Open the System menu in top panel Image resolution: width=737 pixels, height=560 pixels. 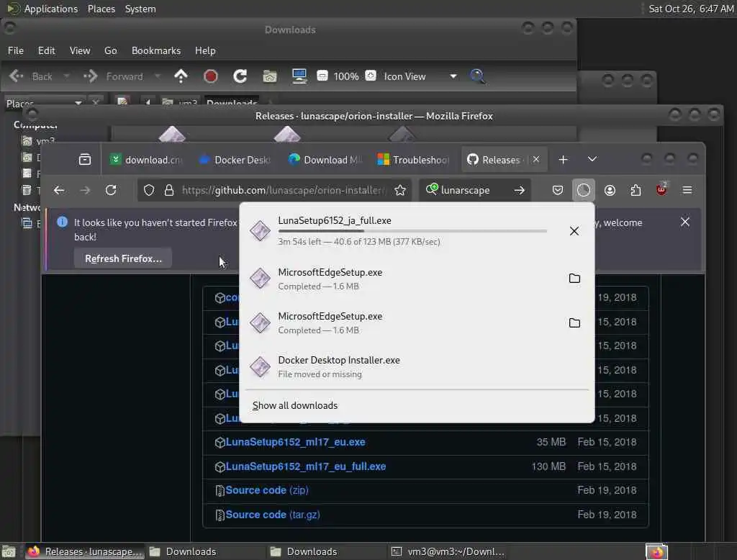click(x=140, y=9)
